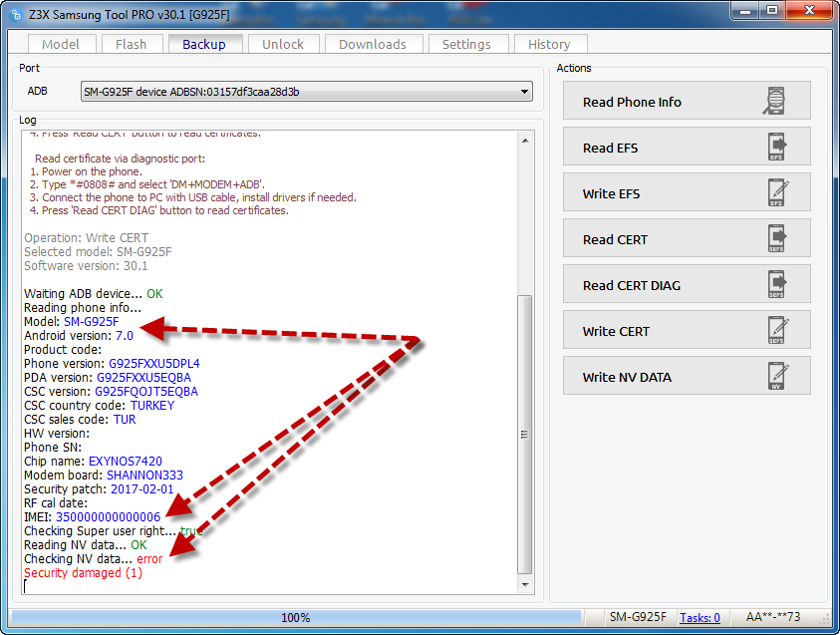Click the Security patch 2017-02-01 value
Viewport: 840px width, 635px height.
(141, 489)
